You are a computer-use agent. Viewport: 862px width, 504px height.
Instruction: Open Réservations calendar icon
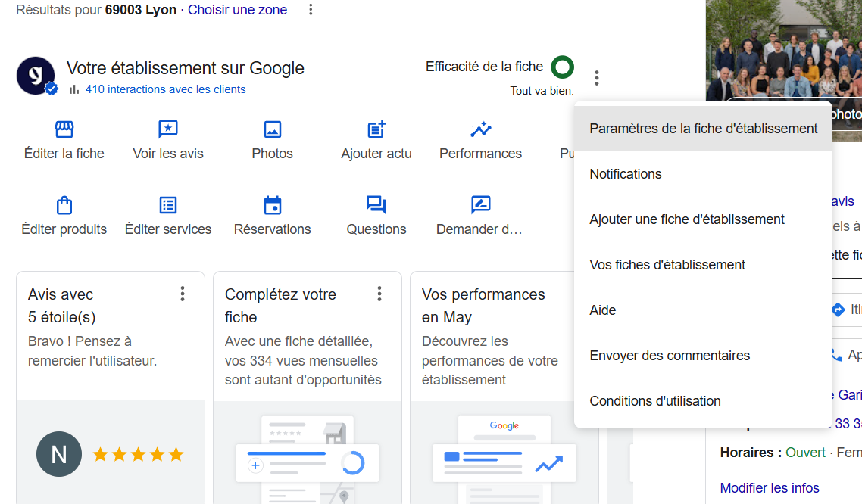(273, 205)
